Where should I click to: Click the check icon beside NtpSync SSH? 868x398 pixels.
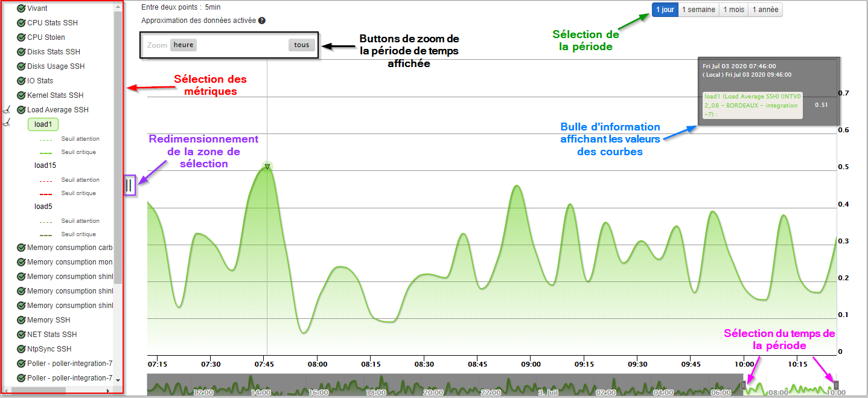[x=21, y=349]
